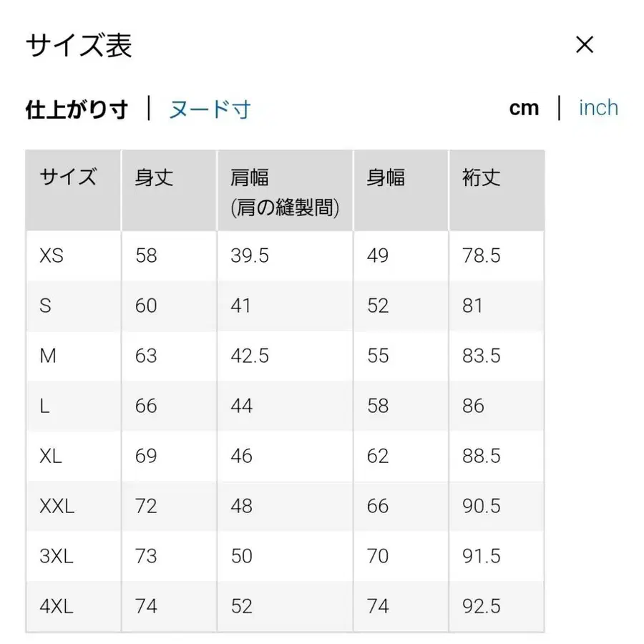Select the 身丈 column header
Viewport: 644px width, 644px height.
[155, 177]
